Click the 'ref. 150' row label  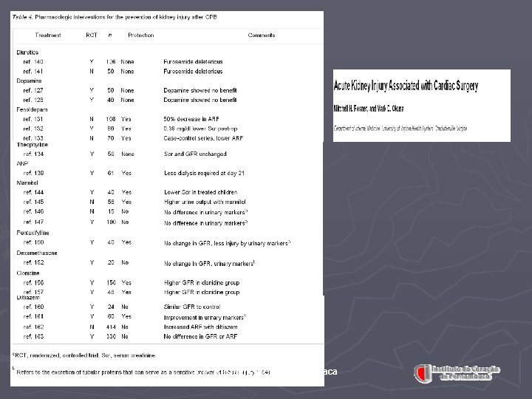click(x=33, y=242)
